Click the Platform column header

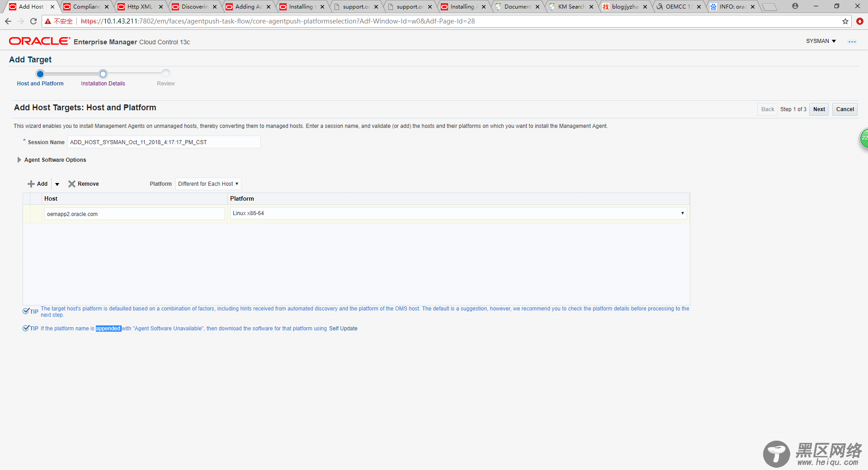(x=458, y=198)
